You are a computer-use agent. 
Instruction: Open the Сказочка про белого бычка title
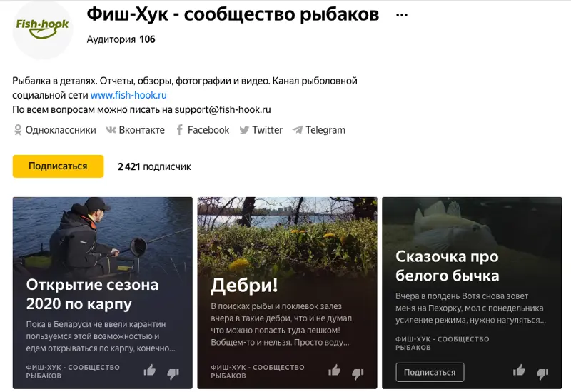point(448,266)
